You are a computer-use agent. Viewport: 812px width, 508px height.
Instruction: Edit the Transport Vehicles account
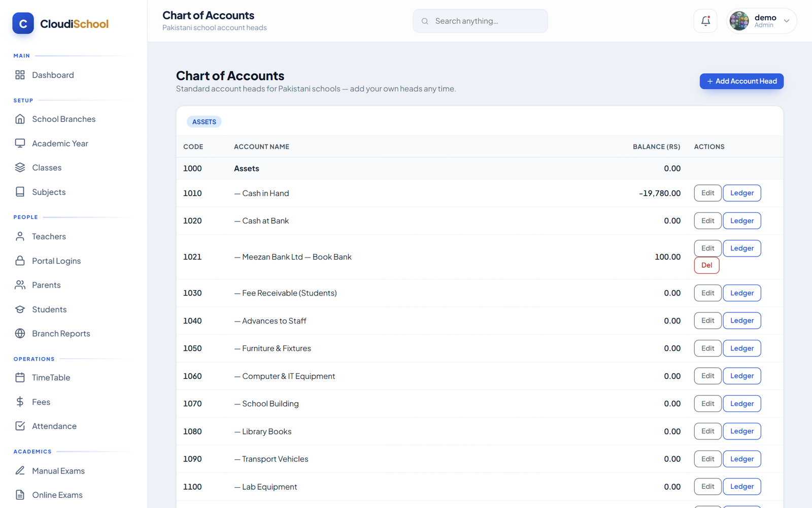click(x=707, y=459)
